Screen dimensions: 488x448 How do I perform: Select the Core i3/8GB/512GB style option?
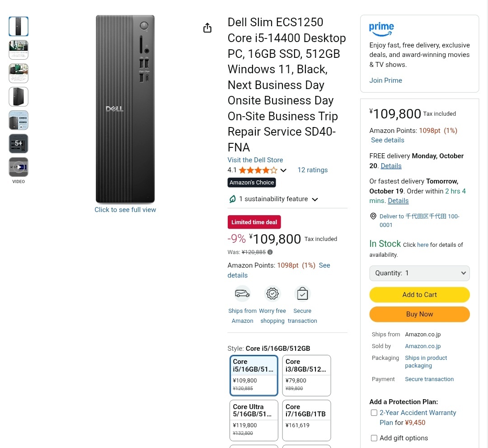(306, 375)
